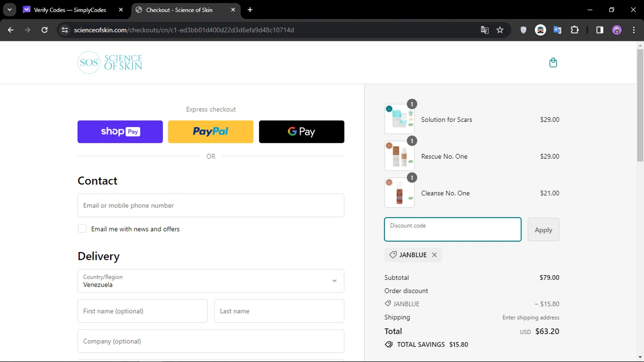This screenshot has width=644, height=362.
Task: Click the $63.20 total amount
Action: (547, 332)
